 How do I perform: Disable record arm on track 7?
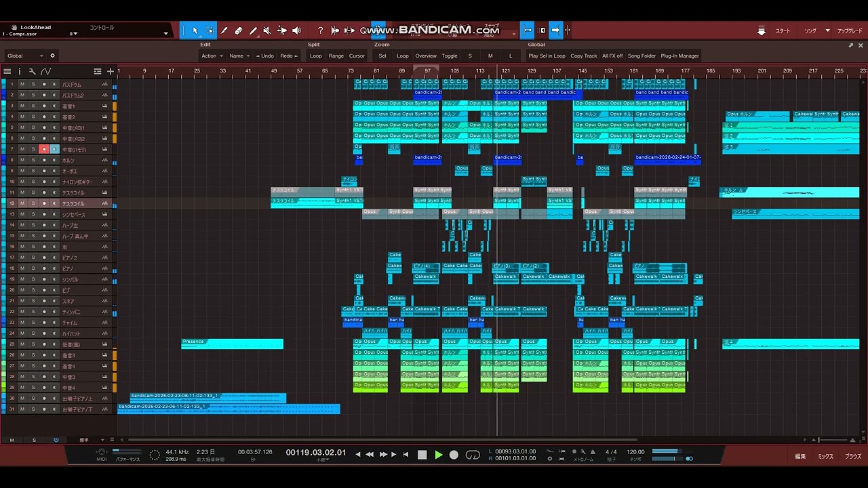click(x=44, y=149)
